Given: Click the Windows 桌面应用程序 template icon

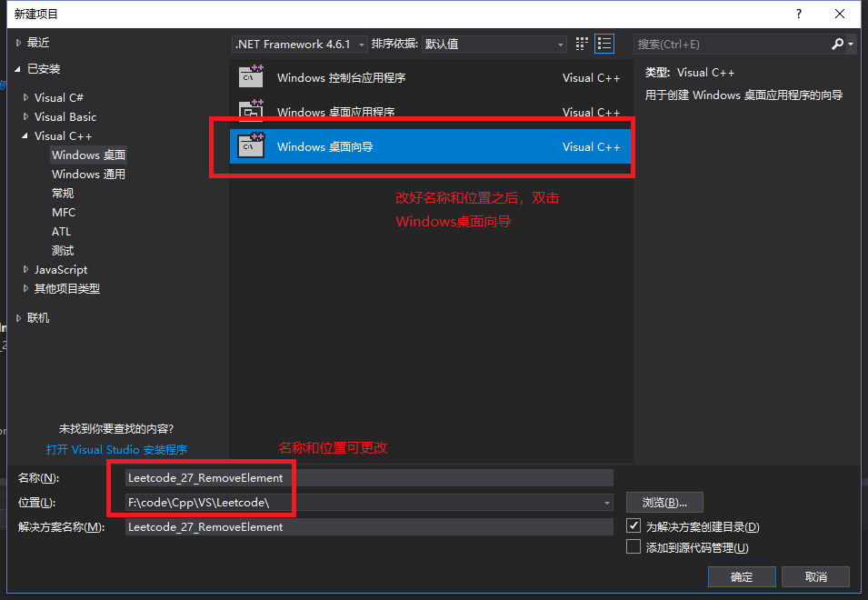Looking at the screenshot, I should [252, 110].
